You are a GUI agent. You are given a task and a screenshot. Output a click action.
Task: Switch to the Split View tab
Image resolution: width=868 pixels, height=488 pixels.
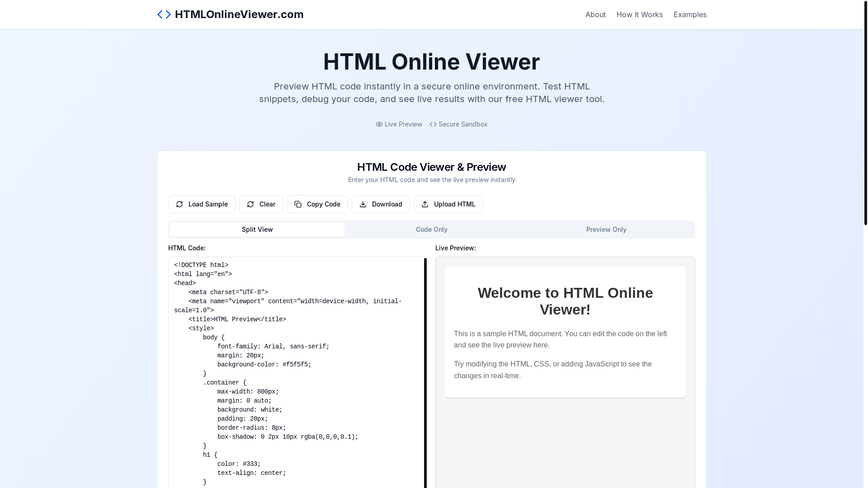(x=257, y=230)
